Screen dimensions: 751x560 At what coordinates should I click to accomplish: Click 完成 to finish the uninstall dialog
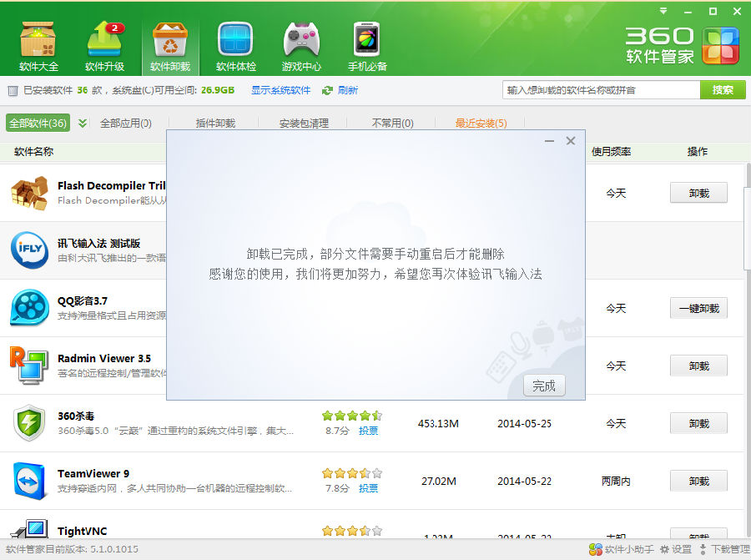pyautogui.click(x=544, y=386)
